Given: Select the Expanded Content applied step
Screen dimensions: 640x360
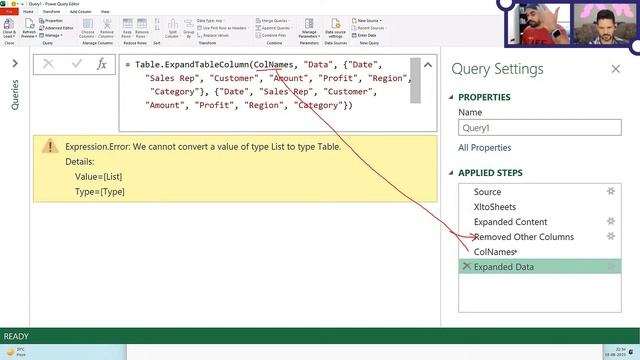Looking at the screenshot, I should 540,222.
